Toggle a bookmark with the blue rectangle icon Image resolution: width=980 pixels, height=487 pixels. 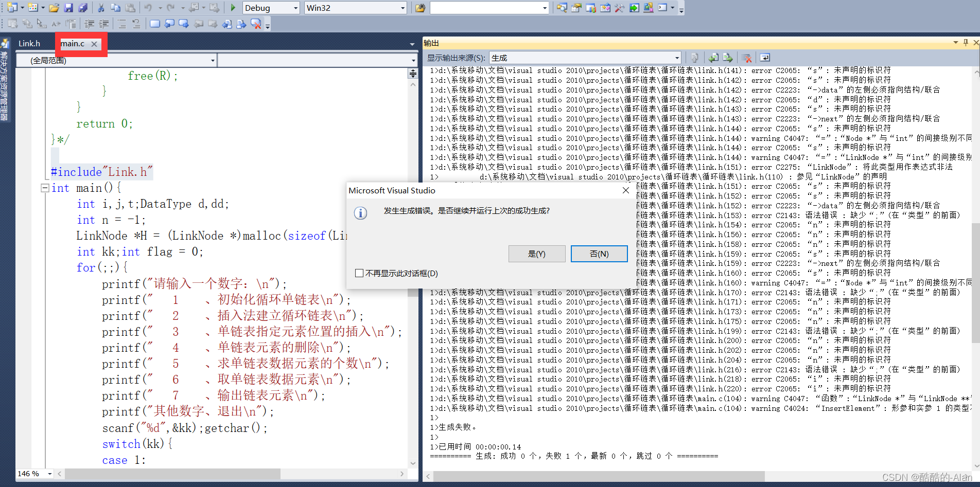tap(154, 24)
